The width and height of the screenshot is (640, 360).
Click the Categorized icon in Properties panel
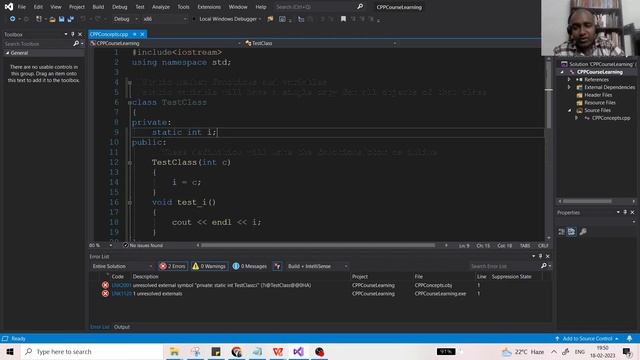(562, 231)
